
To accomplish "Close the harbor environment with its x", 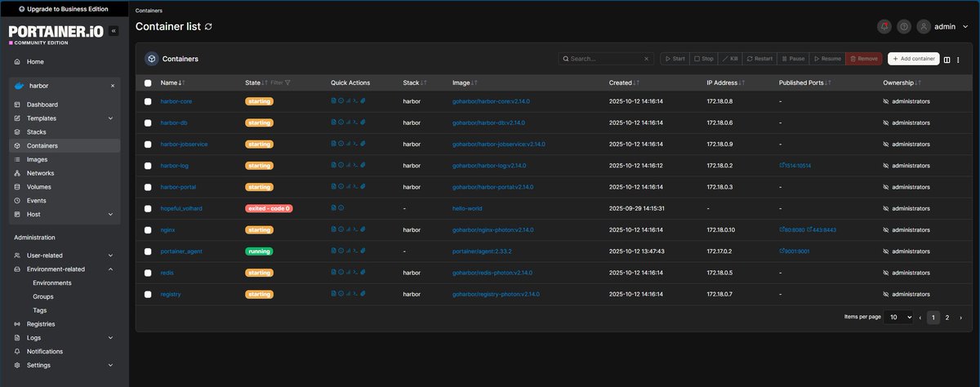I will [113, 86].
